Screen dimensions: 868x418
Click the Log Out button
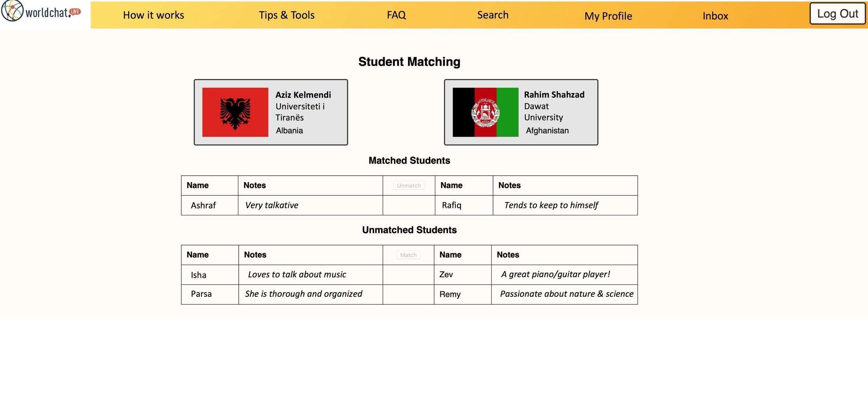[x=837, y=14]
